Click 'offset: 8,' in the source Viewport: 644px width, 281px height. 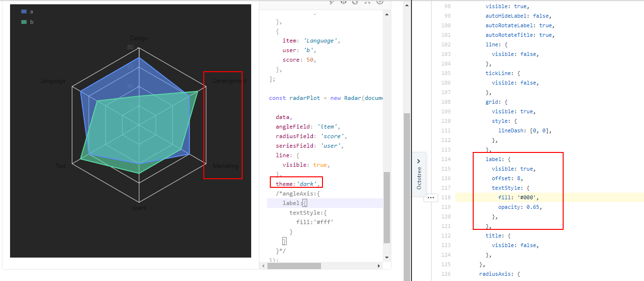508,178
